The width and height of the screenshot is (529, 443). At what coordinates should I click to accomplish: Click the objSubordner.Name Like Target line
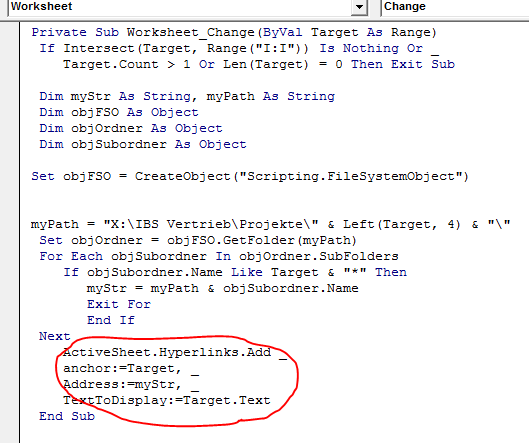tap(235, 272)
